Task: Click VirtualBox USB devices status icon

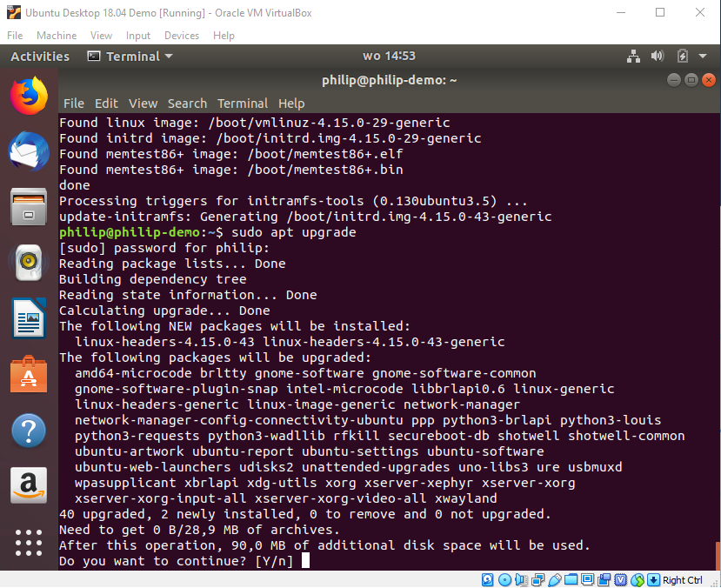Action: [x=554, y=580]
